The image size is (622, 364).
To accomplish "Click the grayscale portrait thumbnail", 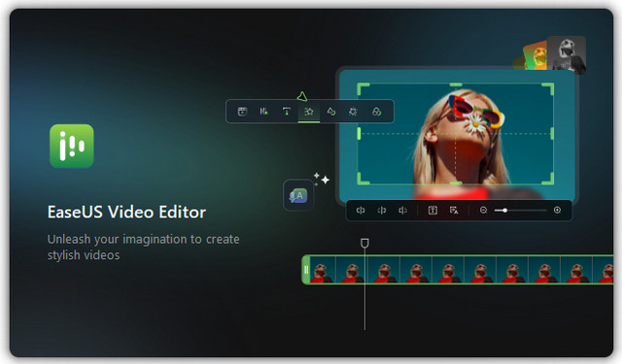I will [566, 54].
